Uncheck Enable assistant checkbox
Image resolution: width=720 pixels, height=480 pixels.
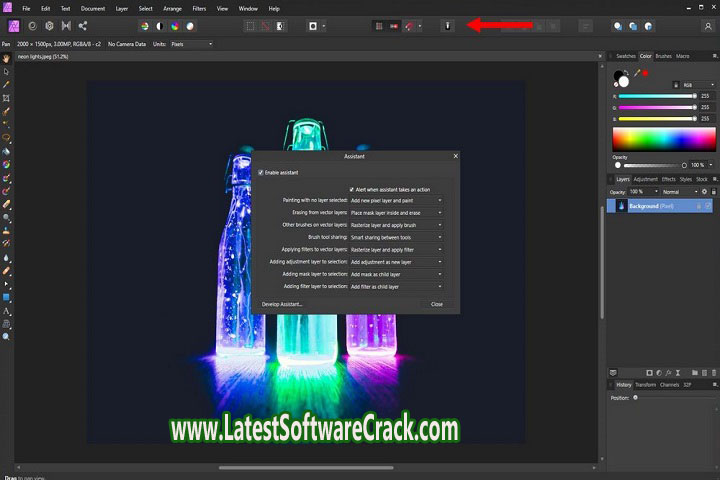(x=260, y=173)
